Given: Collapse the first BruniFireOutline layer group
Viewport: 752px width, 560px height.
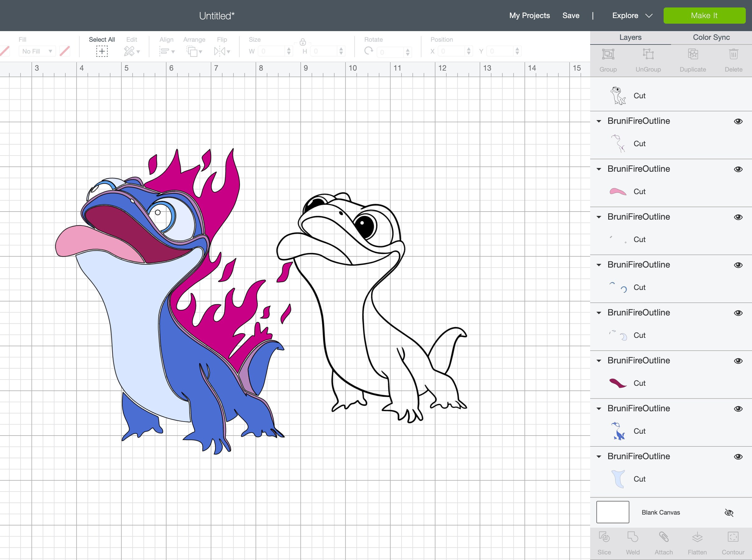Looking at the screenshot, I should click(x=599, y=121).
